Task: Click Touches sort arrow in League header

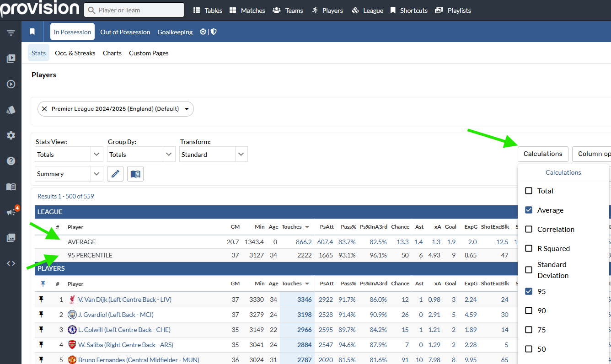Action: pyautogui.click(x=307, y=227)
